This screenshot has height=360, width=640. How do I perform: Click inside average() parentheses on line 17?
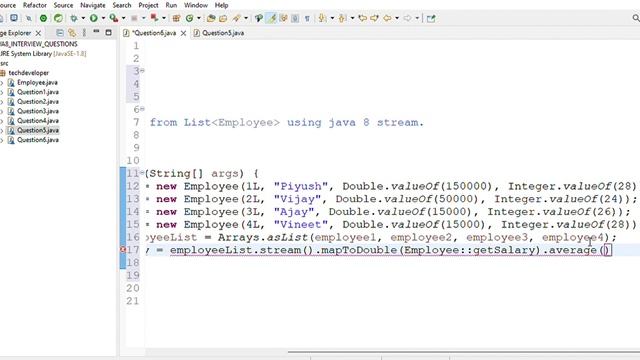[x=606, y=250]
